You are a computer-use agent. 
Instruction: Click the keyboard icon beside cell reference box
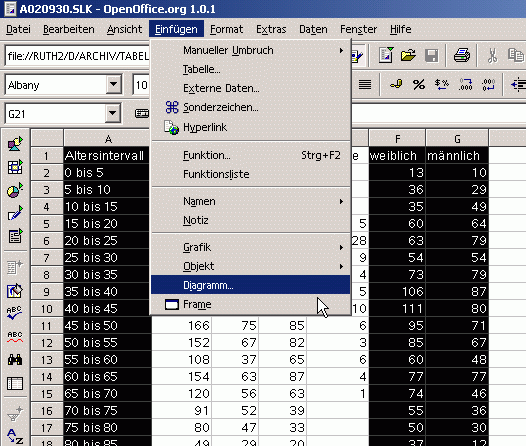[142, 113]
